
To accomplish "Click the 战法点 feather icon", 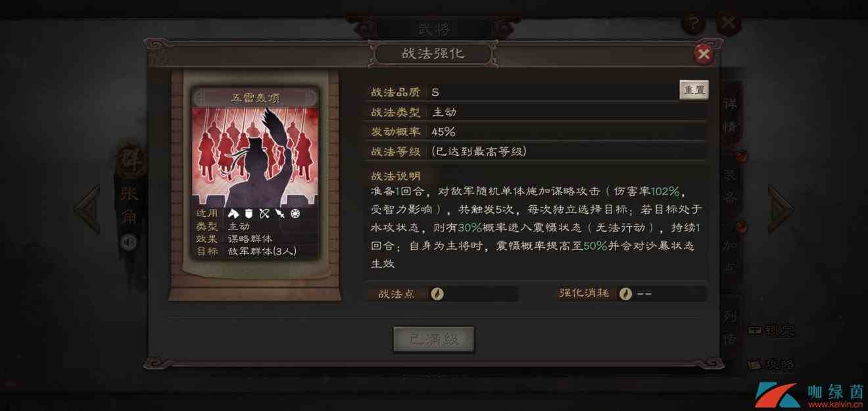I will (x=437, y=294).
